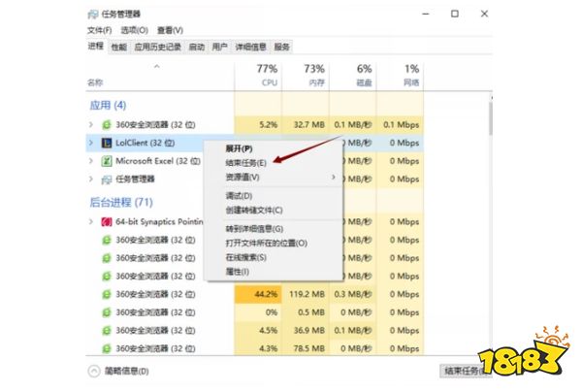The height and width of the screenshot is (392, 582).
Task: Click the 78.5 MB memory cell
Action: coord(306,348)
